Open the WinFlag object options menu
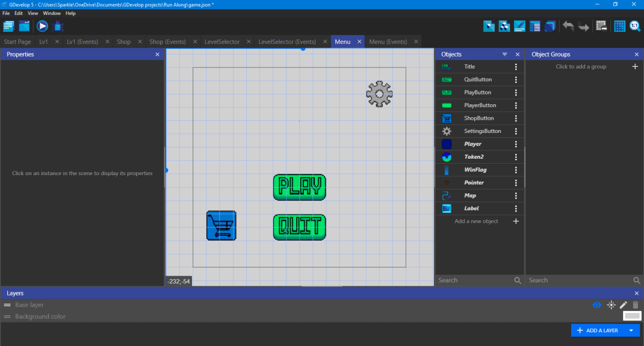The width and height of the screenshot is (644, 346). coord(516,170)
